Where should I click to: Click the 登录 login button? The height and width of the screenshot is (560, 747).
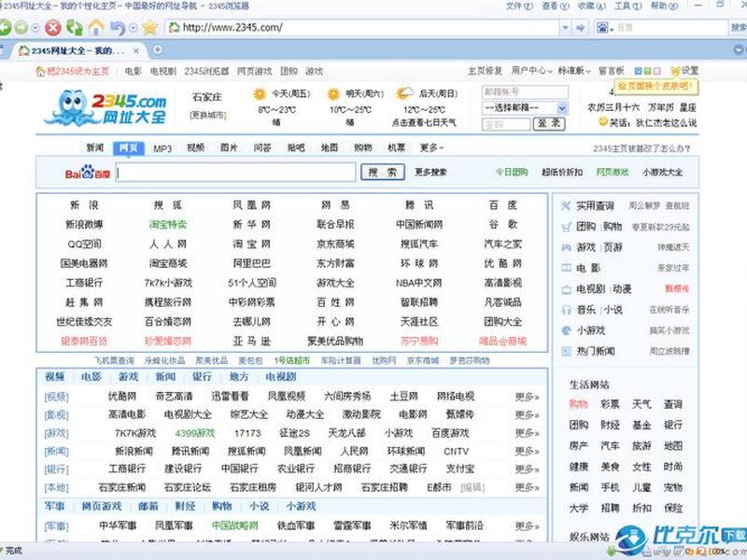(x=549, y=124)
